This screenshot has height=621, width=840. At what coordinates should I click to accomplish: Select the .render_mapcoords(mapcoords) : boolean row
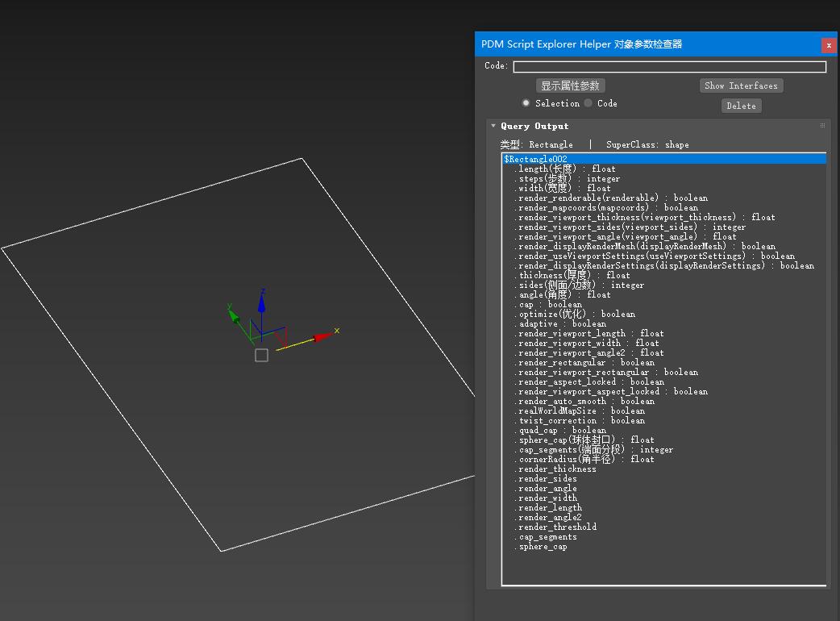(663, 207)
